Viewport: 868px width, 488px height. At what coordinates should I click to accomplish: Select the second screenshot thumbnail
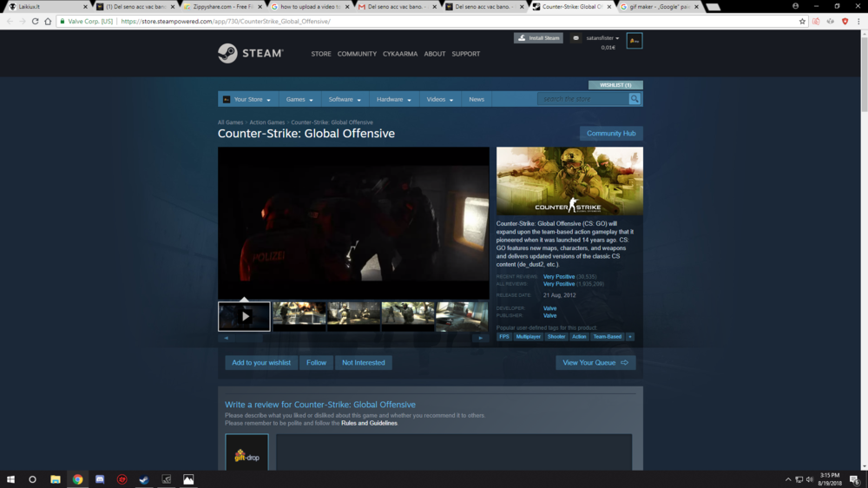[299, 316]
